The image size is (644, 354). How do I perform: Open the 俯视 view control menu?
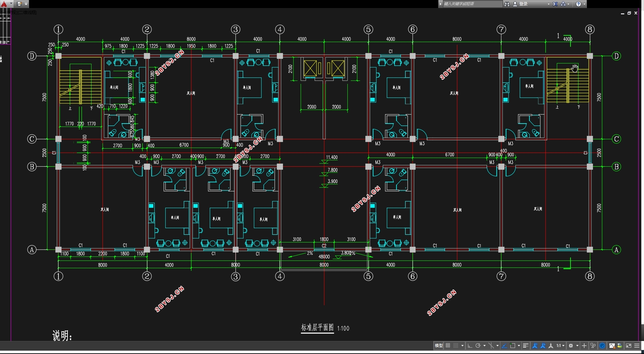[x=13, y=12]
